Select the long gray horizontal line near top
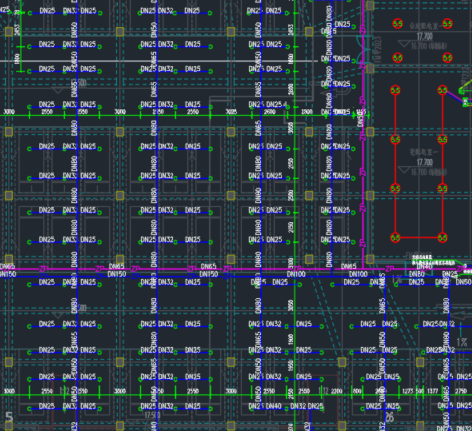This screenshot has height=431, width=472. 159,61
